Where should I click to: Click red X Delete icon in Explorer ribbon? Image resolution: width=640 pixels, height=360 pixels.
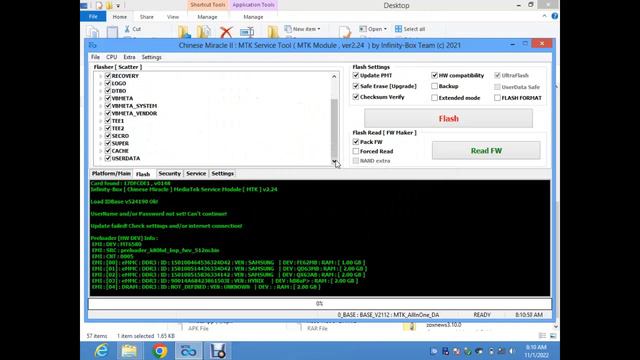[226, 32]
